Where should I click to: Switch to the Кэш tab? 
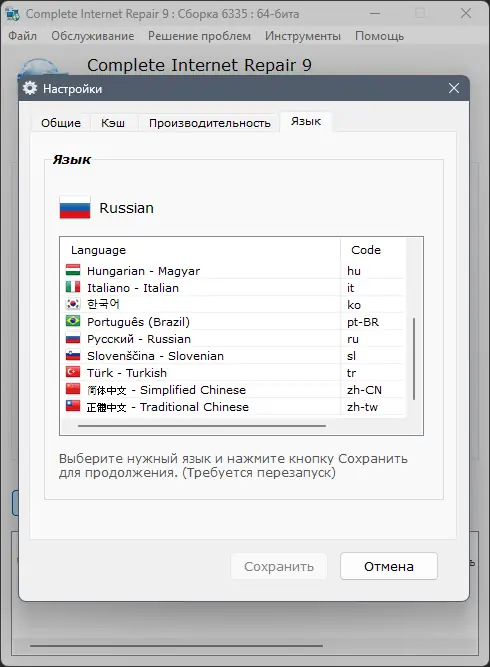113,123
